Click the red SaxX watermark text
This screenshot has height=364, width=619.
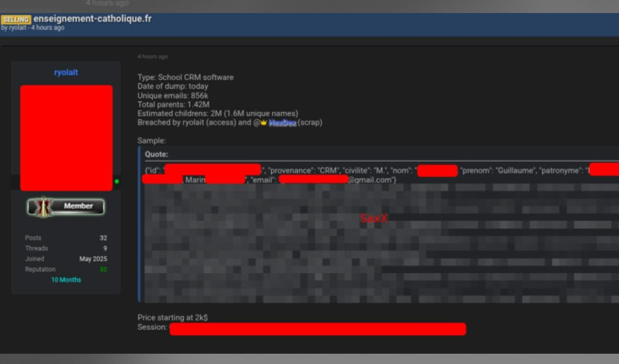click(x=374, y=218)
